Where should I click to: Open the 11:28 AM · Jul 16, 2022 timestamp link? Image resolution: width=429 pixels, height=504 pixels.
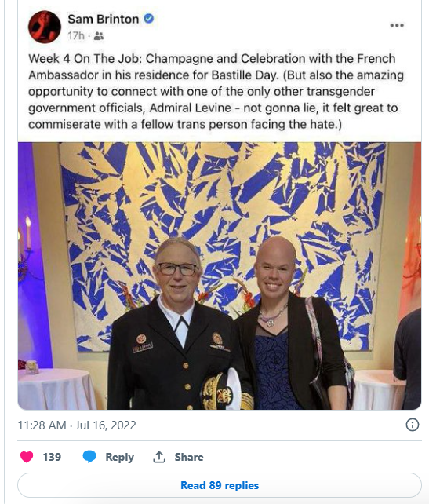77,425
